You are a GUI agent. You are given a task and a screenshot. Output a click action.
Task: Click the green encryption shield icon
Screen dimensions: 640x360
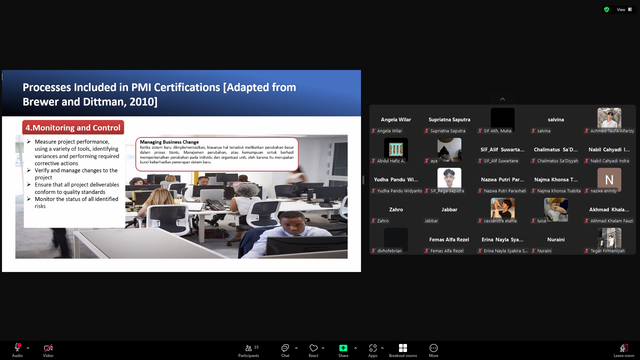[607, 9]
